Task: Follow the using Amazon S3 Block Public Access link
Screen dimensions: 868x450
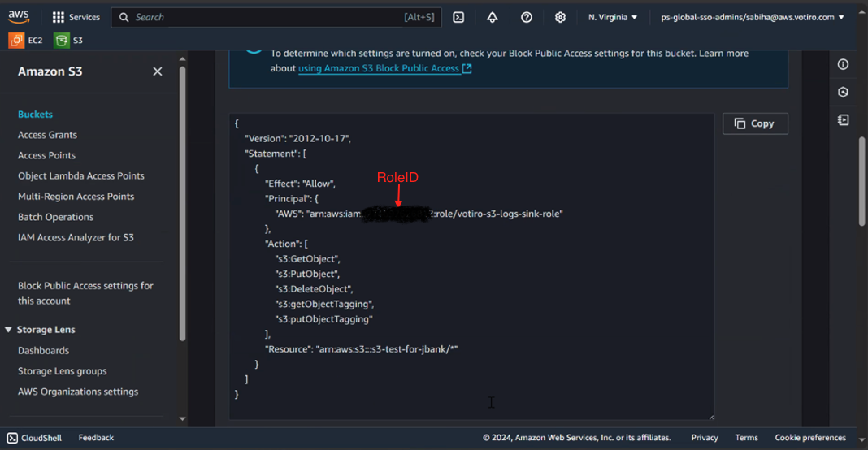Action: (384, 68)
